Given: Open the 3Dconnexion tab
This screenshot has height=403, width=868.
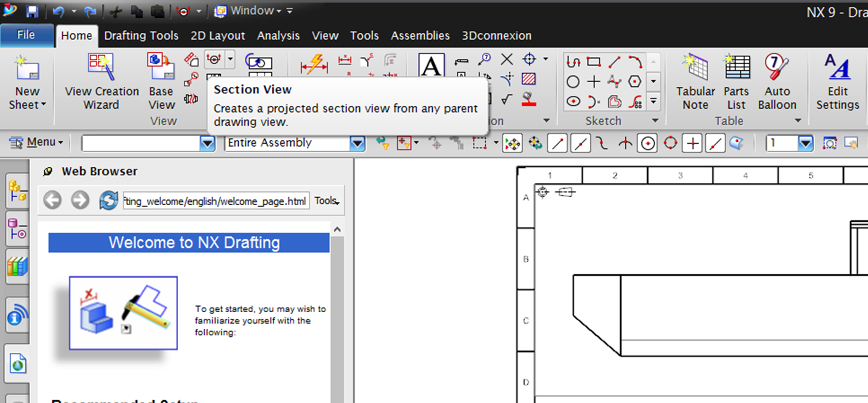Looking at the screenshot, I should click(497, 36).
